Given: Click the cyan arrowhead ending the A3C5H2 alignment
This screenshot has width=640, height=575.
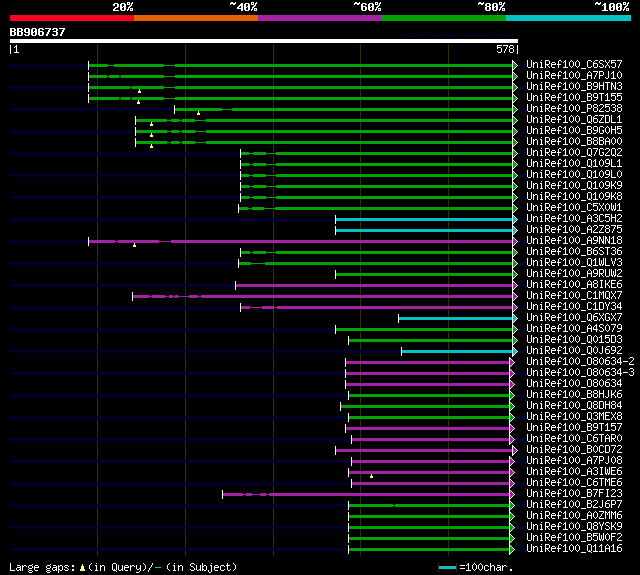Looking at the screenshot, I should tap(515, 220).
